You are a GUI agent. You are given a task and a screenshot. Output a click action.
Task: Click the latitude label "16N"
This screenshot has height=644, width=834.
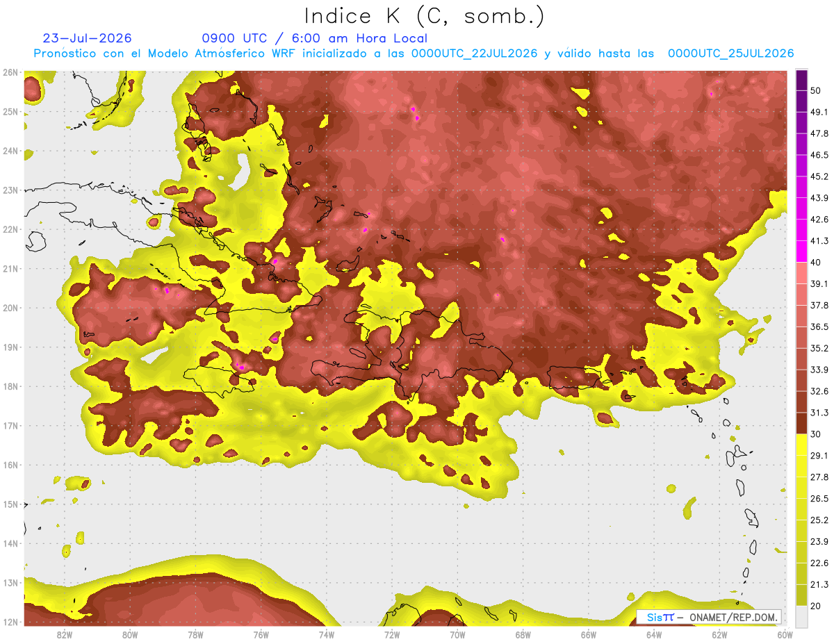point(10,465)
